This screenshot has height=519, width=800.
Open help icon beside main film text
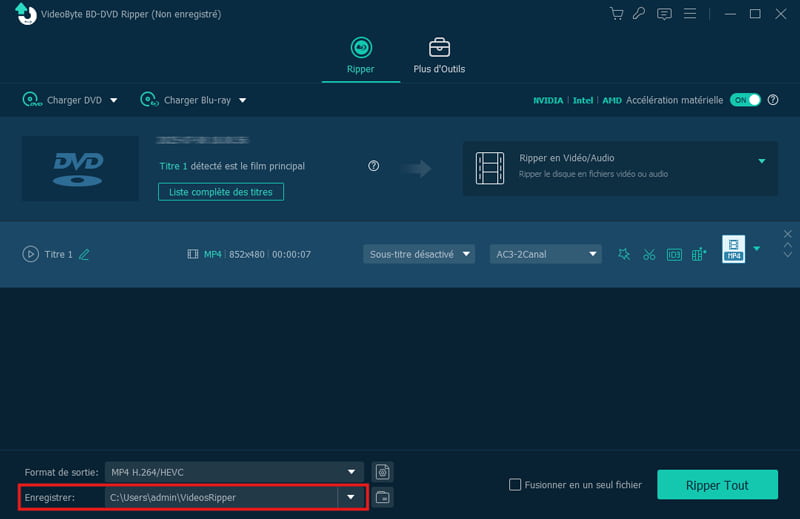click(373, 166)
